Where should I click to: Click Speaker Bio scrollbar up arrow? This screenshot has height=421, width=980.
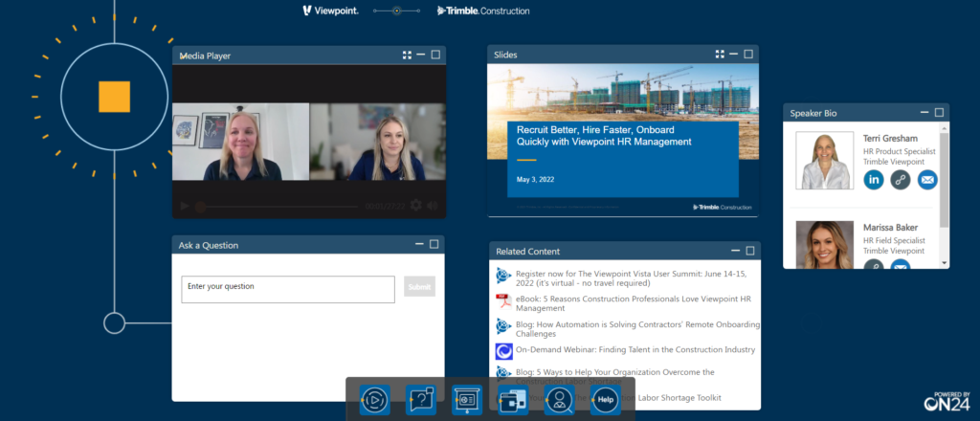click(x=944, y=127)
